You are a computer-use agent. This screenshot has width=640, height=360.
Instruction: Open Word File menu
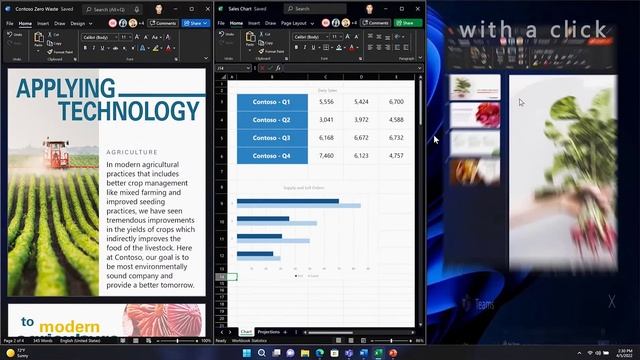tap(10, 24)
